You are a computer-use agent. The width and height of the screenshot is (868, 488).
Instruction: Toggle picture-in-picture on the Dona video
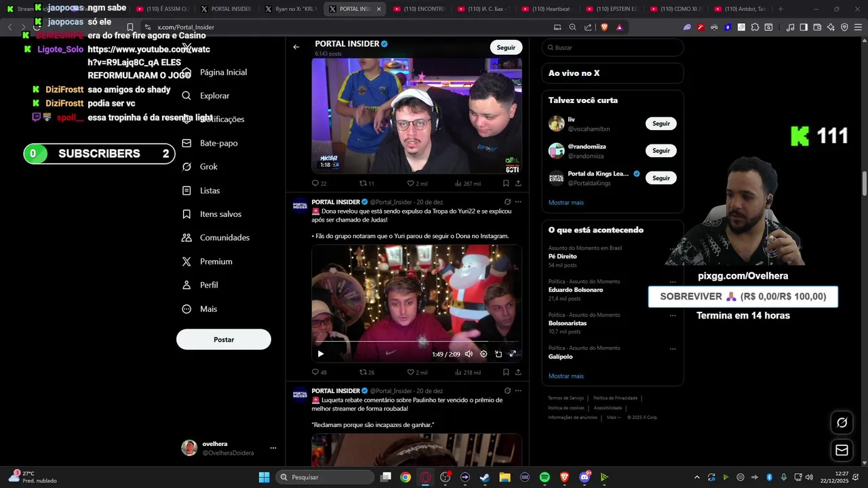click(x=498, y=354)
